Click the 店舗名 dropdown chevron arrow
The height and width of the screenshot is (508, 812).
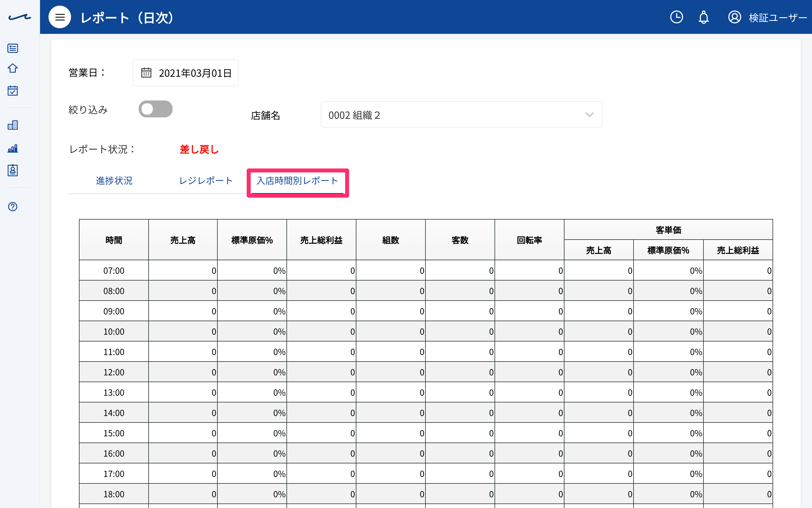[589, 115]
